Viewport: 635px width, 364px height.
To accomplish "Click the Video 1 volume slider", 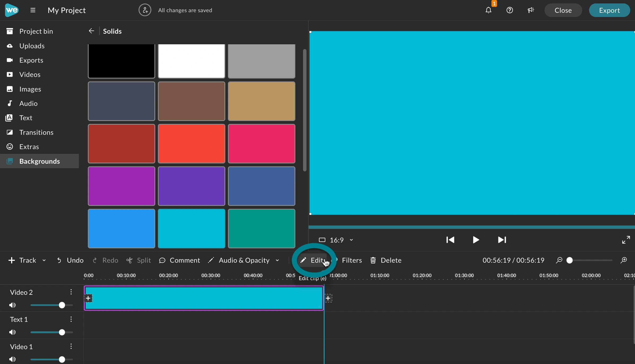I will (x=51, y=359).
